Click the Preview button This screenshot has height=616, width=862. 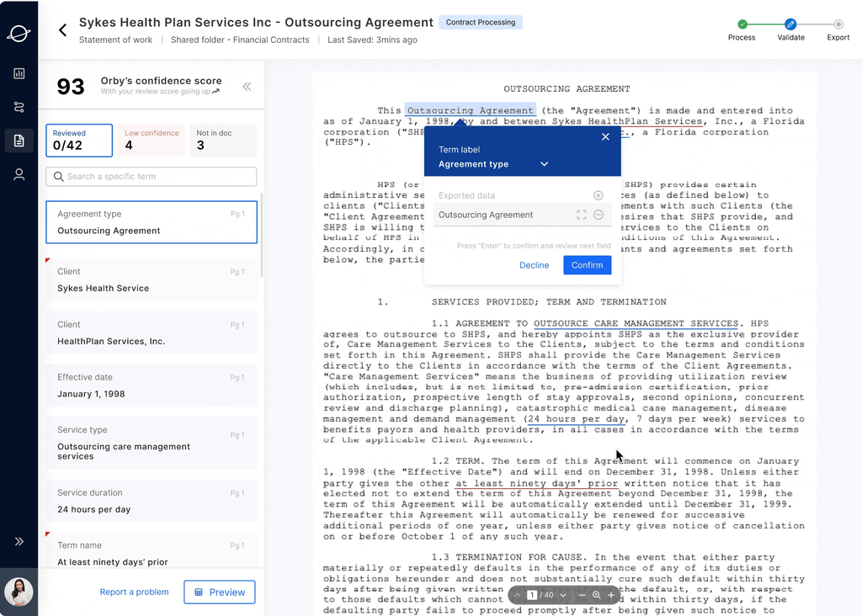220,592
